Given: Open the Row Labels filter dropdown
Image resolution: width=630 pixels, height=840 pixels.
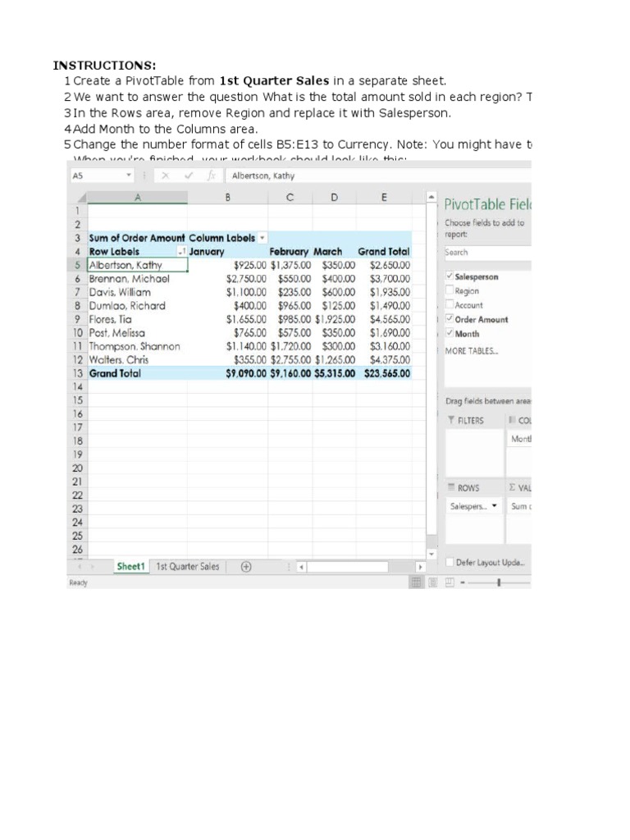Looking at the screenshot, I should pos(181,252).
